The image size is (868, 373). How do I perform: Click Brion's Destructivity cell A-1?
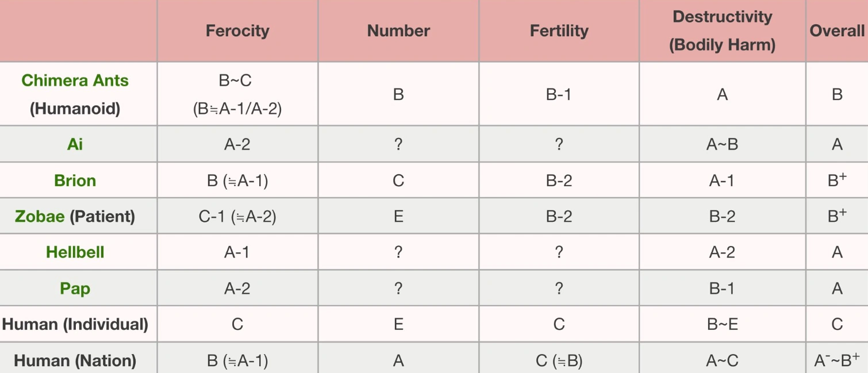coord(722,180)
